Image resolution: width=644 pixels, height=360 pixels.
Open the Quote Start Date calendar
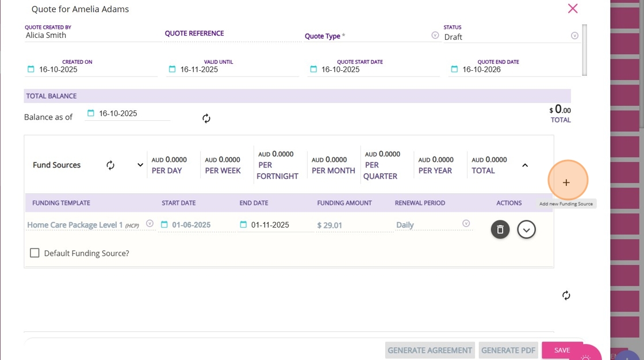click(x=313, y=70)
